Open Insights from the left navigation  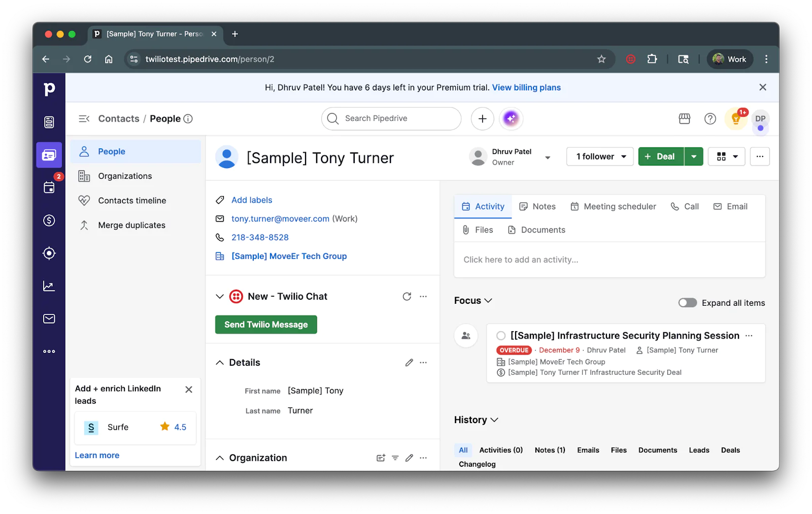tap(49, 285)
